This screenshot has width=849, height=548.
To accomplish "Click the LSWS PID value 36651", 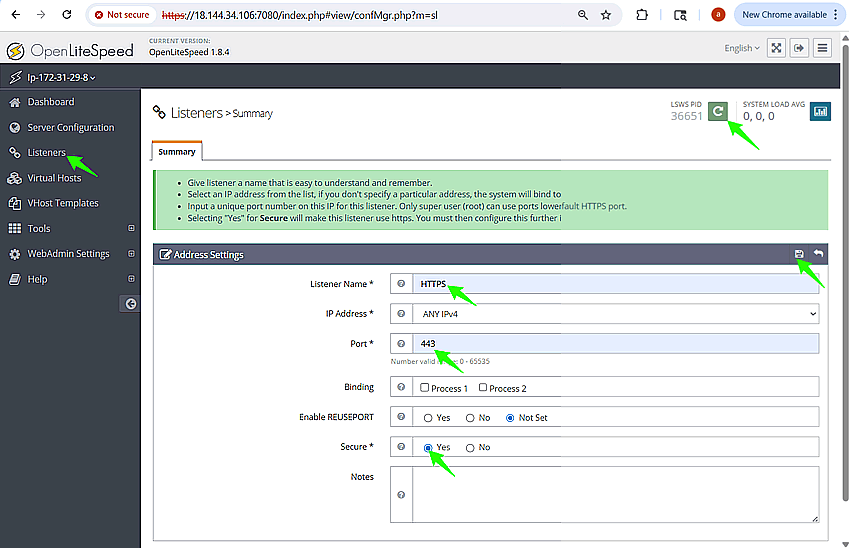I will point(686,116).
